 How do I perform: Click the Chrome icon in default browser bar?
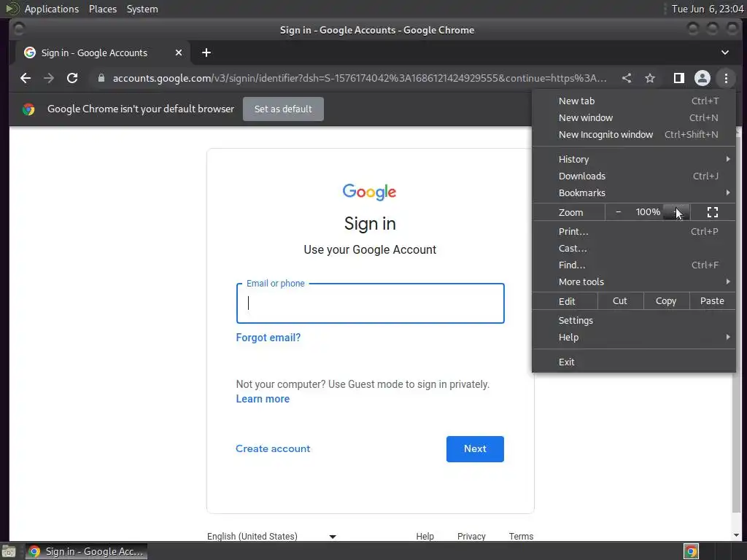pos(28,109)
